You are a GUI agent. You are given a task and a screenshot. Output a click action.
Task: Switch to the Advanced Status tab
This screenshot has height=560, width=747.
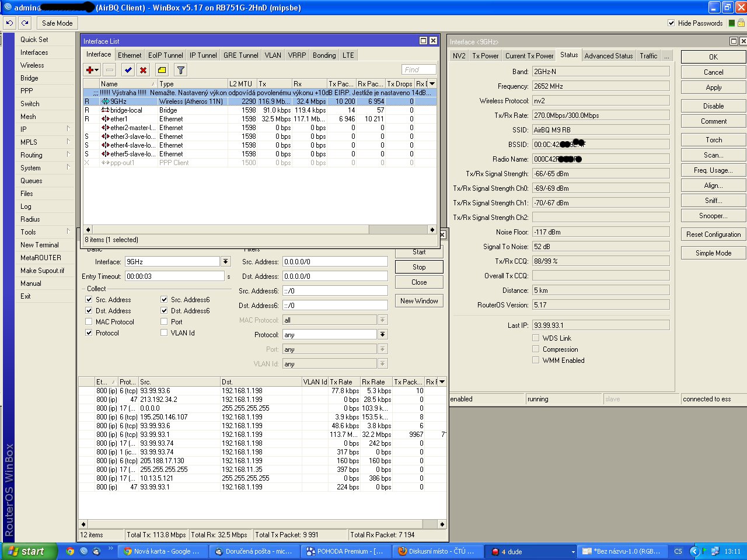point(609,55)
